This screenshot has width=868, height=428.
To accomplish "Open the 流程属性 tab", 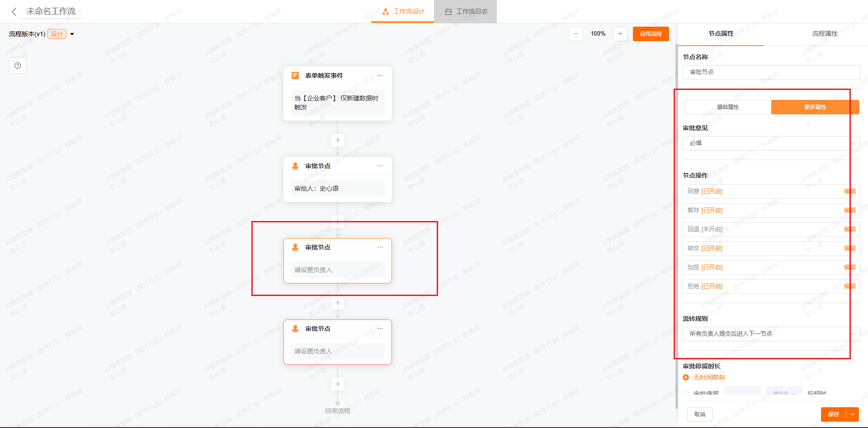I will point(825,34).
